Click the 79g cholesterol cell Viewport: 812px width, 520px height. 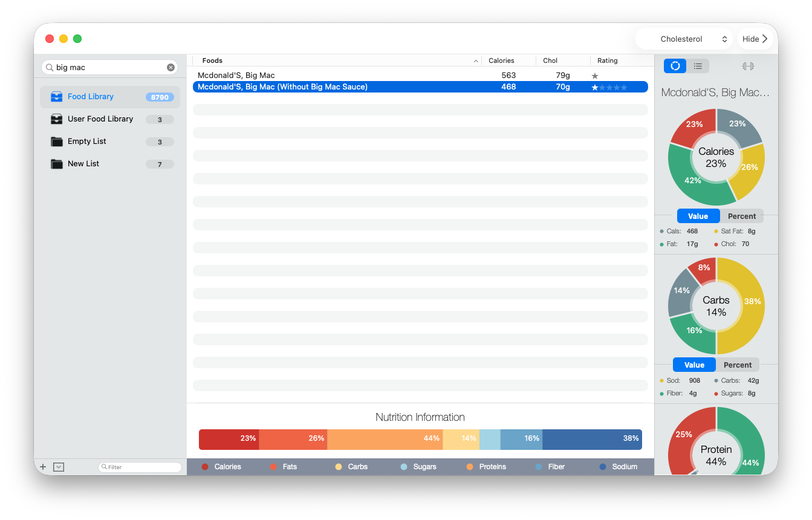(x=563, y=76)
